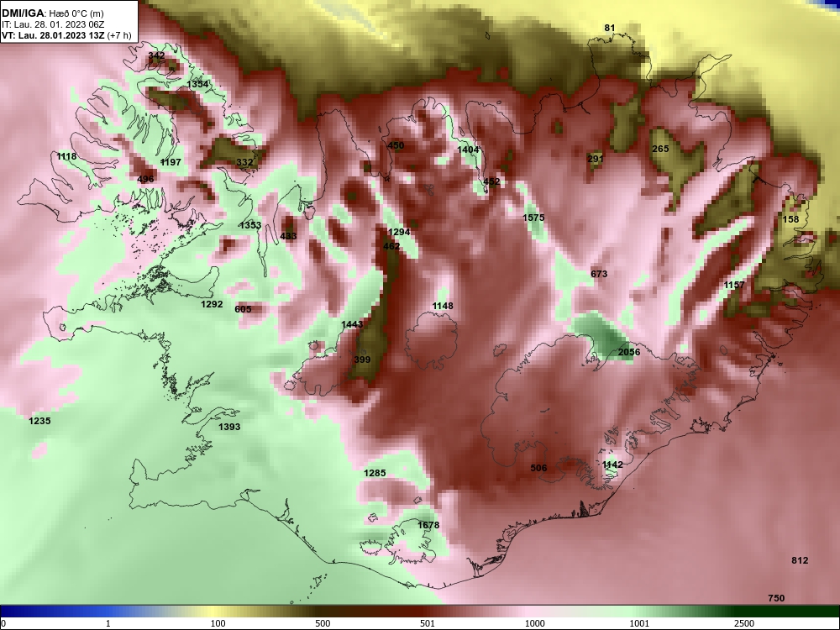This screenshot has height=630, width=840.
Task: Select the map value 158
Action: 790,219
